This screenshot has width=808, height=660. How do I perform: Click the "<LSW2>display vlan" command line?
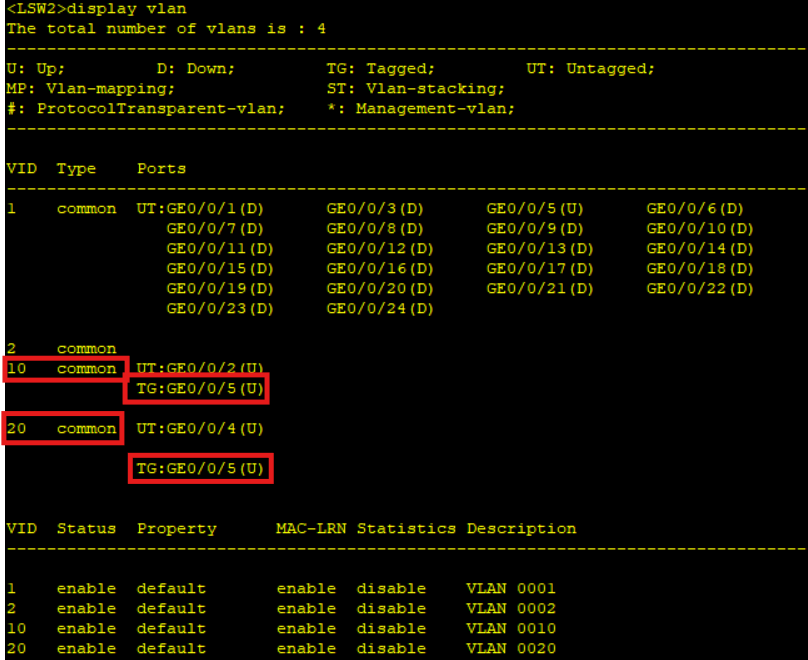(x=96, y=9)
